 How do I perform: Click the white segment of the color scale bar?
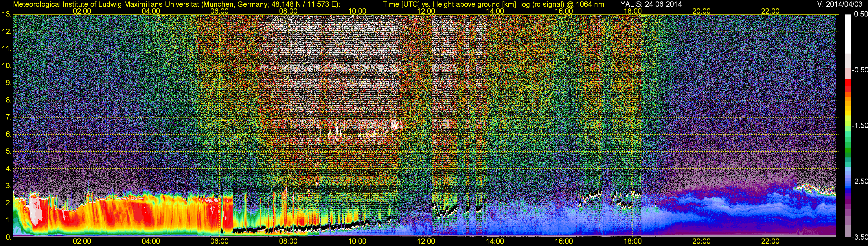pos(847,34)
